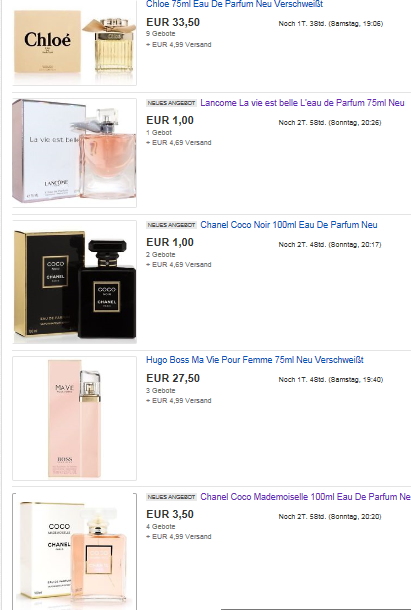Open Hugo Boss Ma Vie Pour Femme listing
The image size is (411, 610).
pos(255,360)
